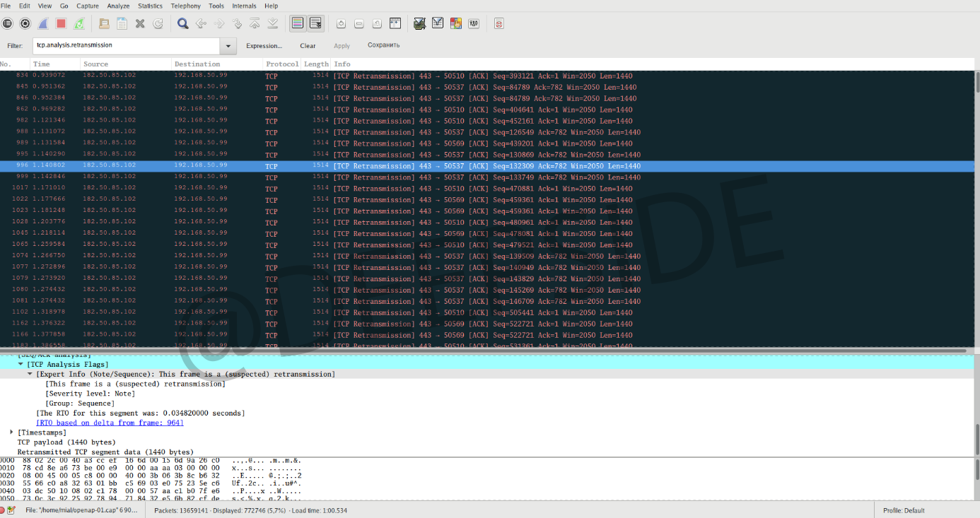This screenshot has width=980, height=518.
Task: Open the Capture Filters toolbar icon
Action: (x=419, y=23)
